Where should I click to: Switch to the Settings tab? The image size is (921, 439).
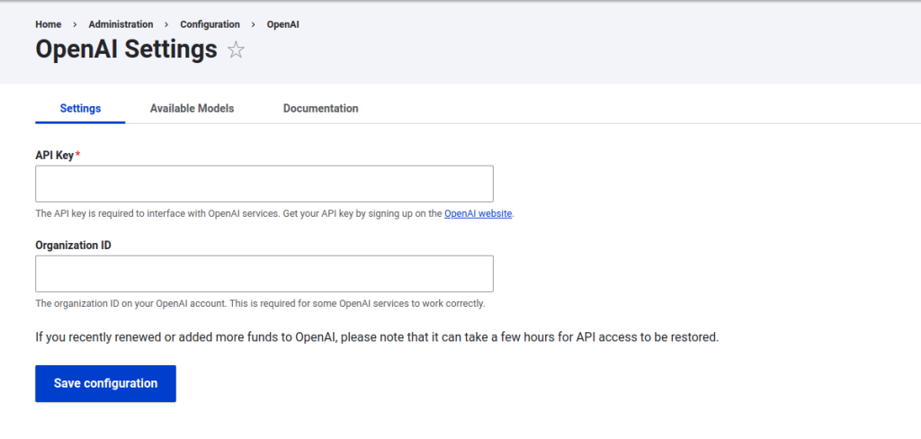pos(80,108)
